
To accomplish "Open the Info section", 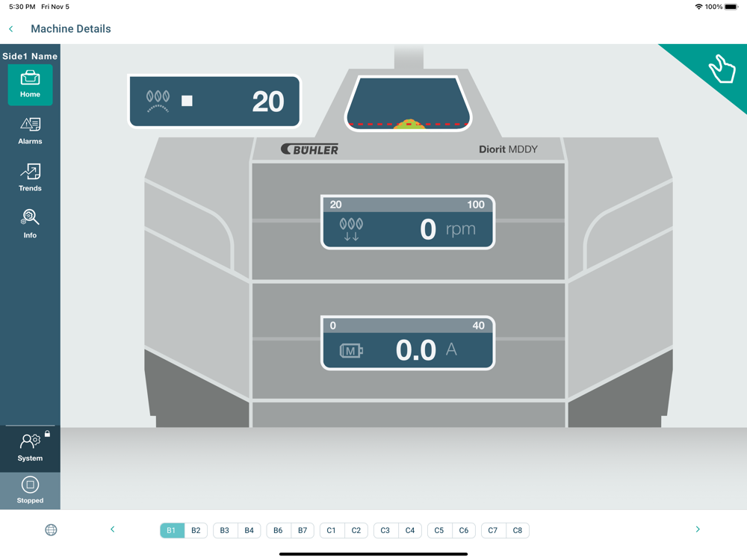I will (30, 224).
